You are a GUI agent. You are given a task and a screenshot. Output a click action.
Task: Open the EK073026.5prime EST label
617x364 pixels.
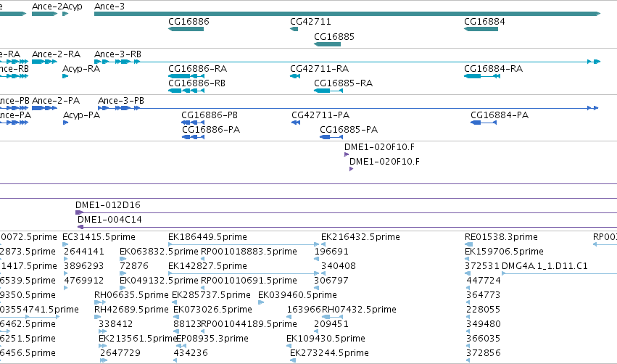212,310
